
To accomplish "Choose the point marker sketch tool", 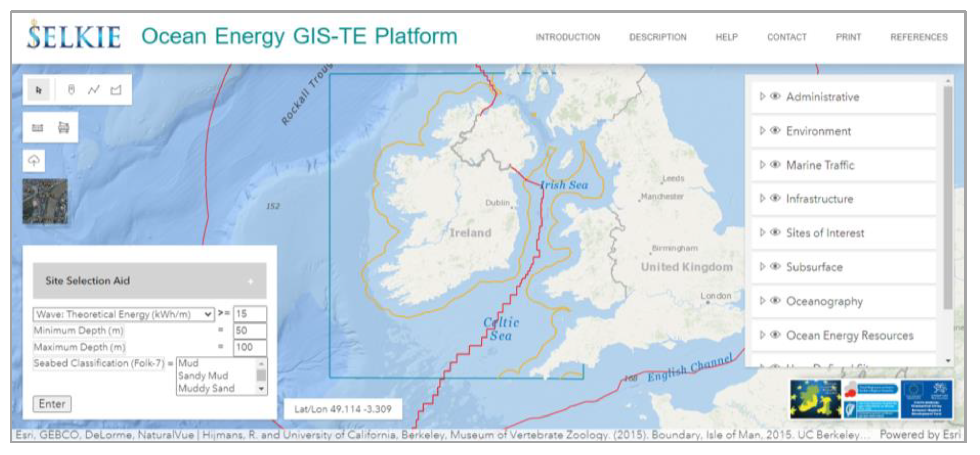I will point(71,90).
